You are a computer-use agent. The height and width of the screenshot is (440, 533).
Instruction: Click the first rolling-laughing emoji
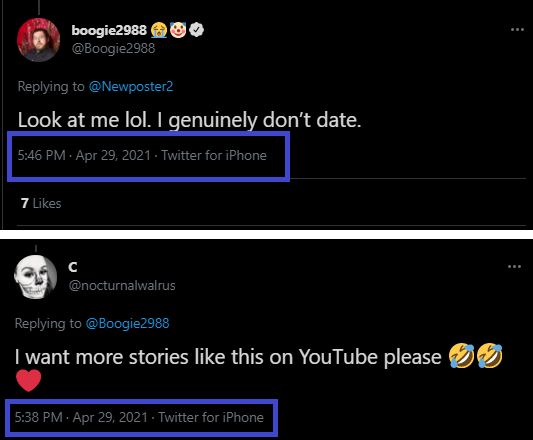point(461,356)
